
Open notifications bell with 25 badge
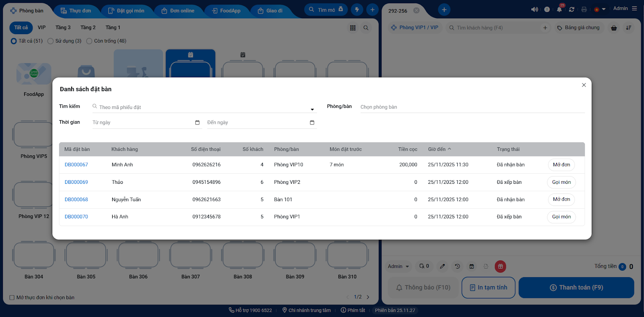pyautogui.click(x=559, y=9)
